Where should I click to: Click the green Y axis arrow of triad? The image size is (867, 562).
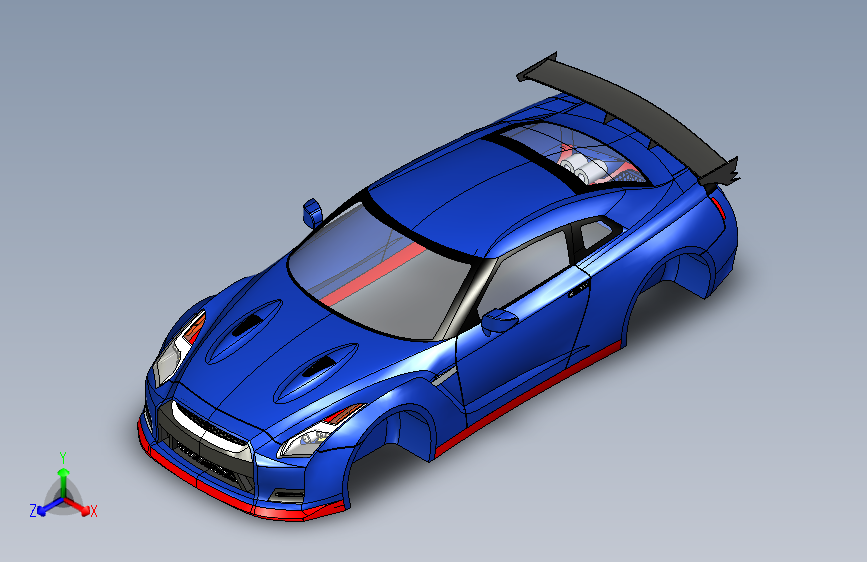[64, 482]
